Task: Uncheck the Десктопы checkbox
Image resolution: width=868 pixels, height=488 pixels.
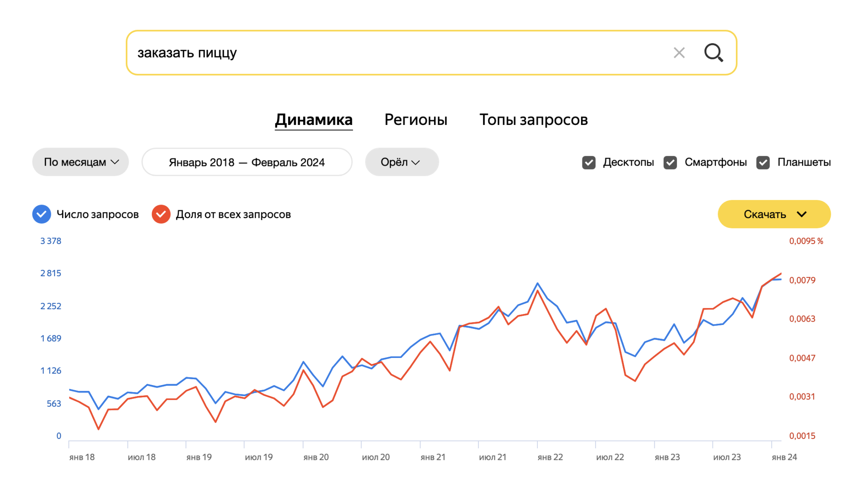Action: (589, 163)
